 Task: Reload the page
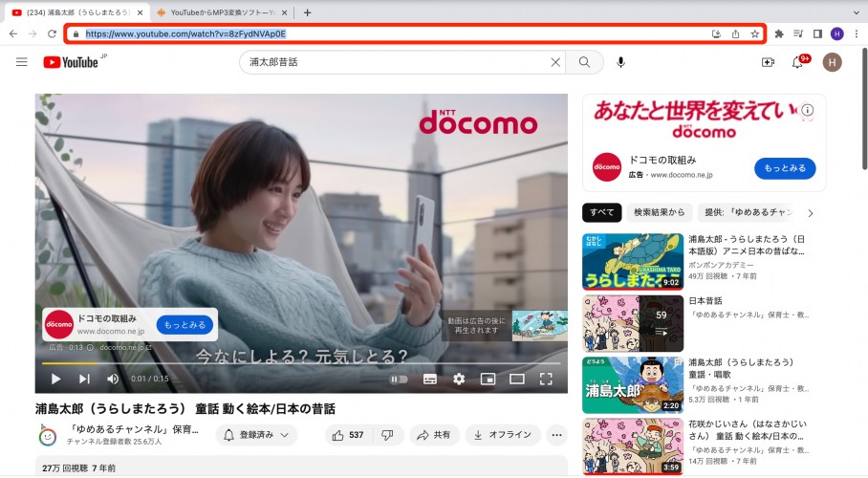pos(52,33)
